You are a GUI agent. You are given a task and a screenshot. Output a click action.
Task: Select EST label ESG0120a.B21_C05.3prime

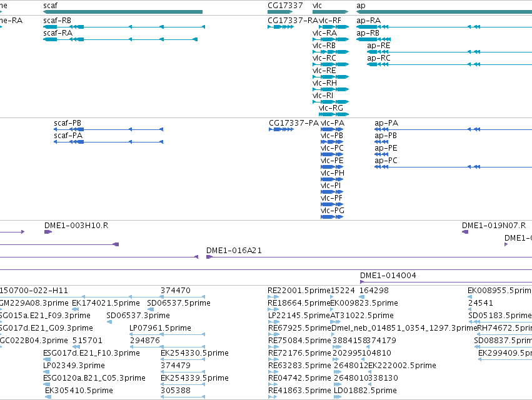(94, 378)
